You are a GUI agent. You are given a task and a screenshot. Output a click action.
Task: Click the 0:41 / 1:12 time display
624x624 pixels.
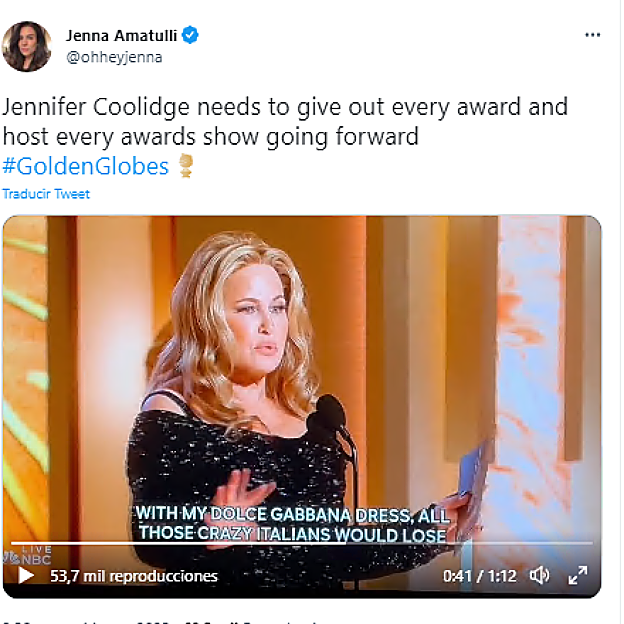coord(478,576)
